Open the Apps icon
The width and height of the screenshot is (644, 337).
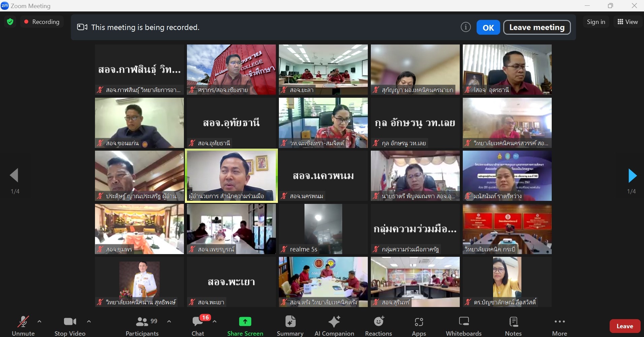(419, 322)
